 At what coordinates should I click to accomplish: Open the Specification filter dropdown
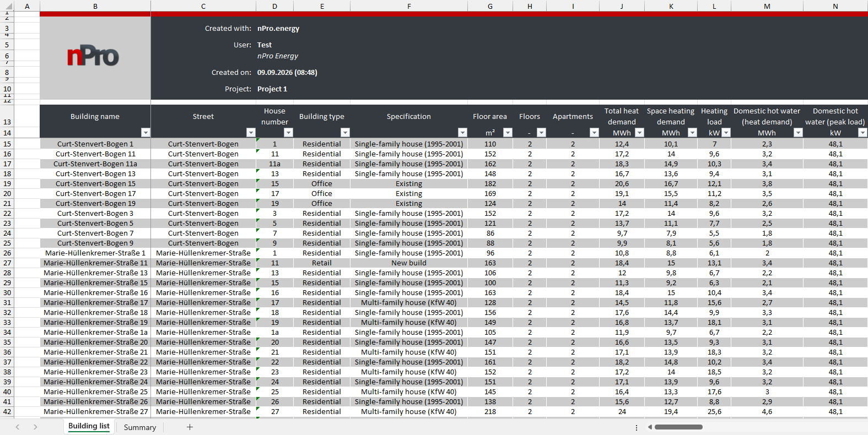coord(462,133)
